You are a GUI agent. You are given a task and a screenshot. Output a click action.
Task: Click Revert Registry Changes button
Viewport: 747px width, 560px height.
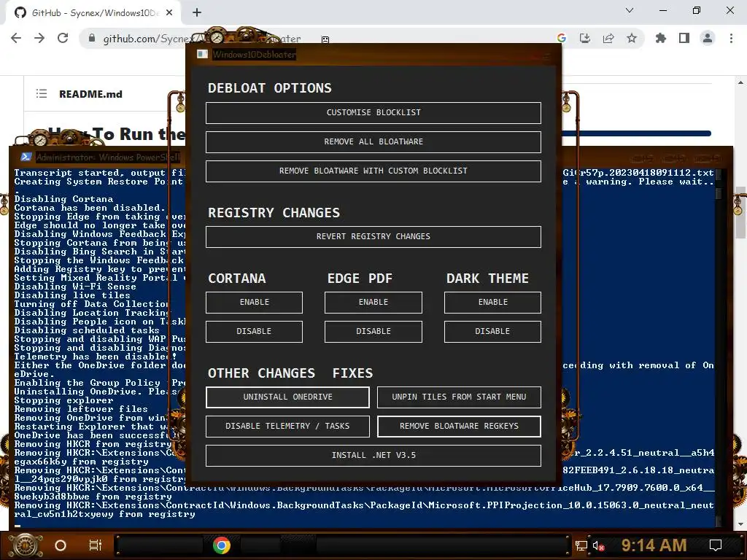coord(373,237)
